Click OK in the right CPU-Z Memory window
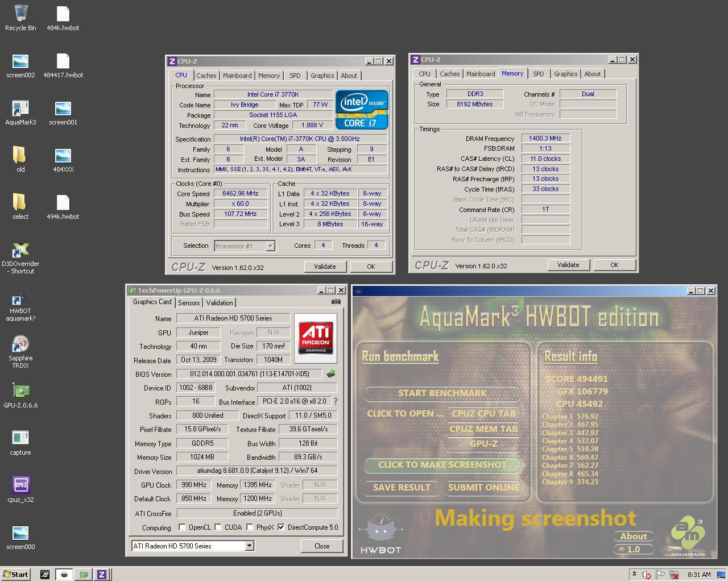Image resolution: width=728 pixels, height=582 pixels. point(614,265)
